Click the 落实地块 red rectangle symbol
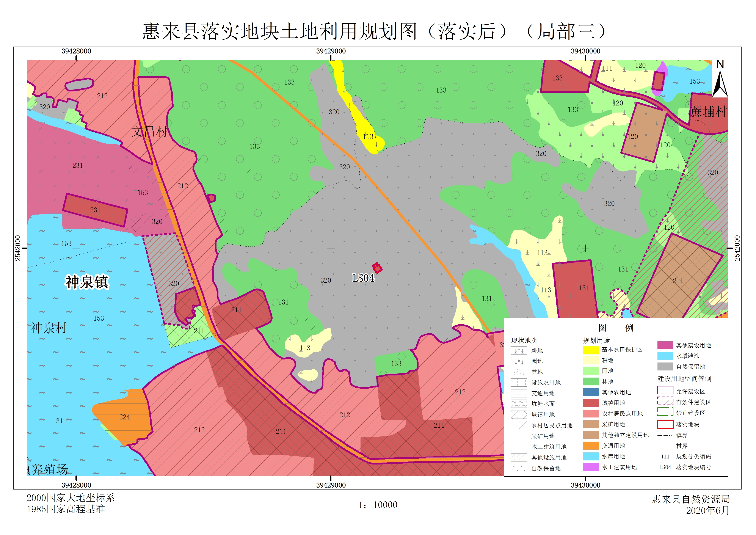The height and width of the screenshot is (535, 756). (665, 424)
